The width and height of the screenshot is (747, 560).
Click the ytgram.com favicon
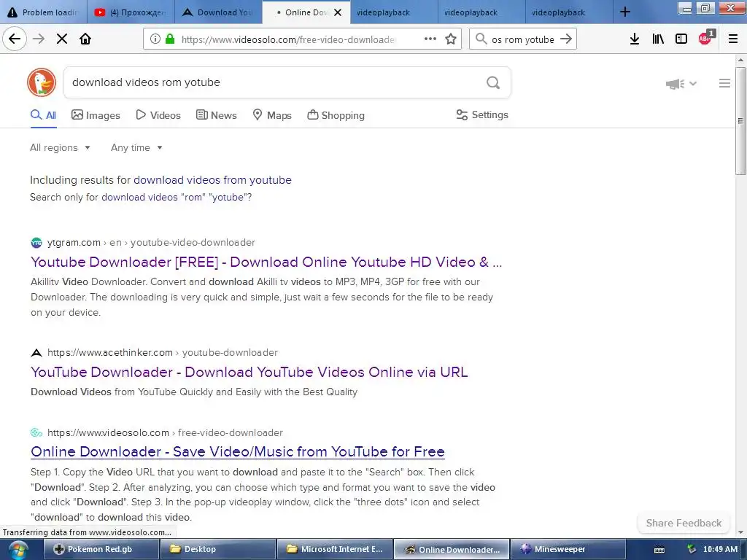36,243
